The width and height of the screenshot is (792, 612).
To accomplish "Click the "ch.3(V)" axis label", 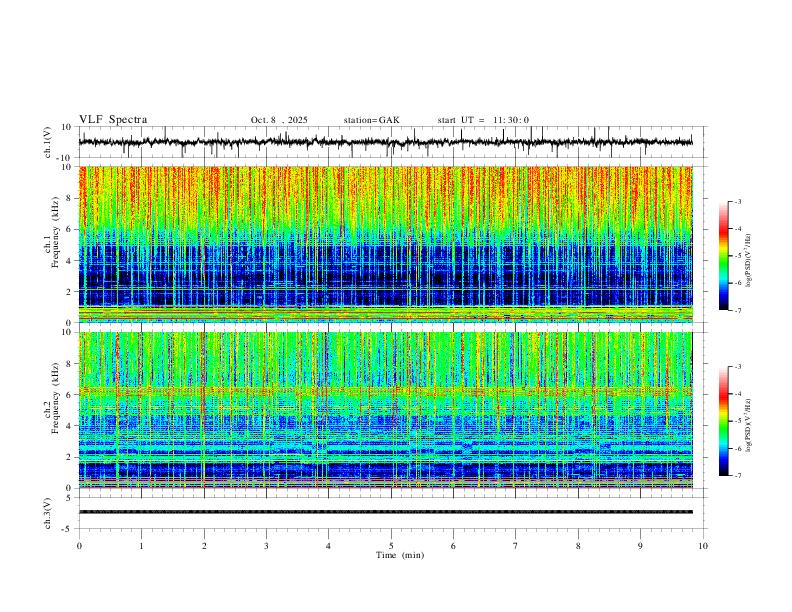I will [47, 514].
